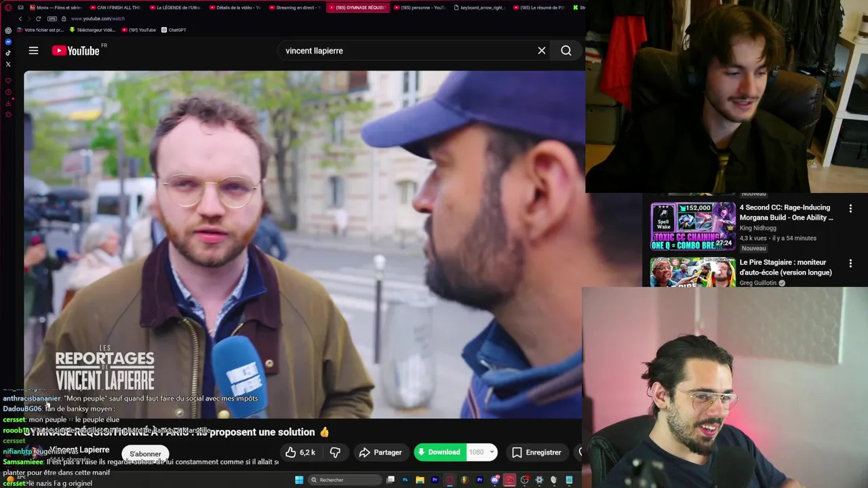The width and height of the screenshot is (868, 488).
Task: Switch to the Movix Films et séries tab
Action: [x=56, y=7]
